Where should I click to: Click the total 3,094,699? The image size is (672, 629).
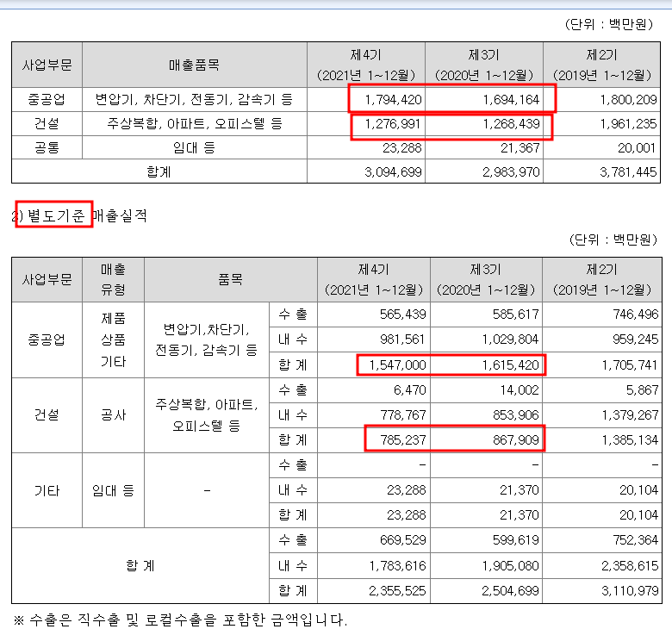point(393,172)
